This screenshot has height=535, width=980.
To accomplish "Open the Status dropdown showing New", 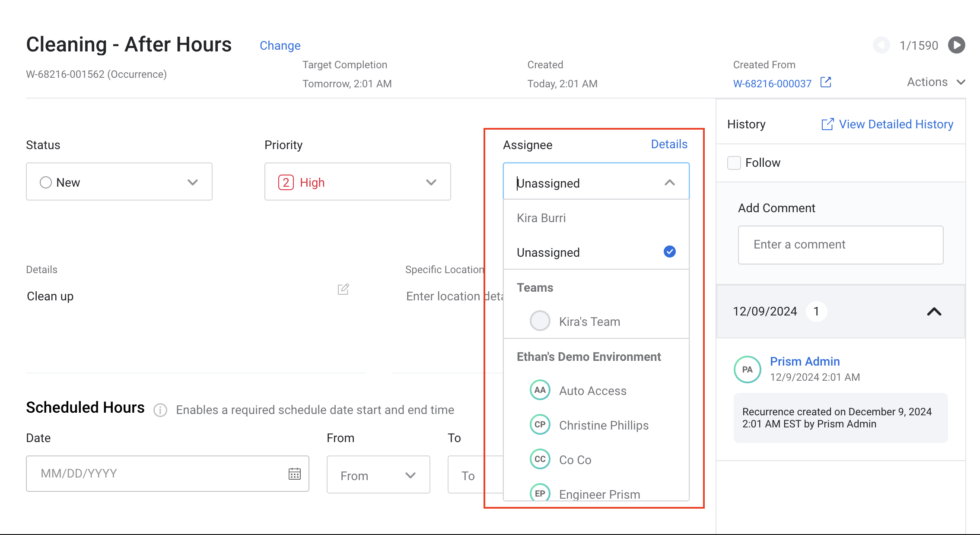I will click(x=119, y=182).
